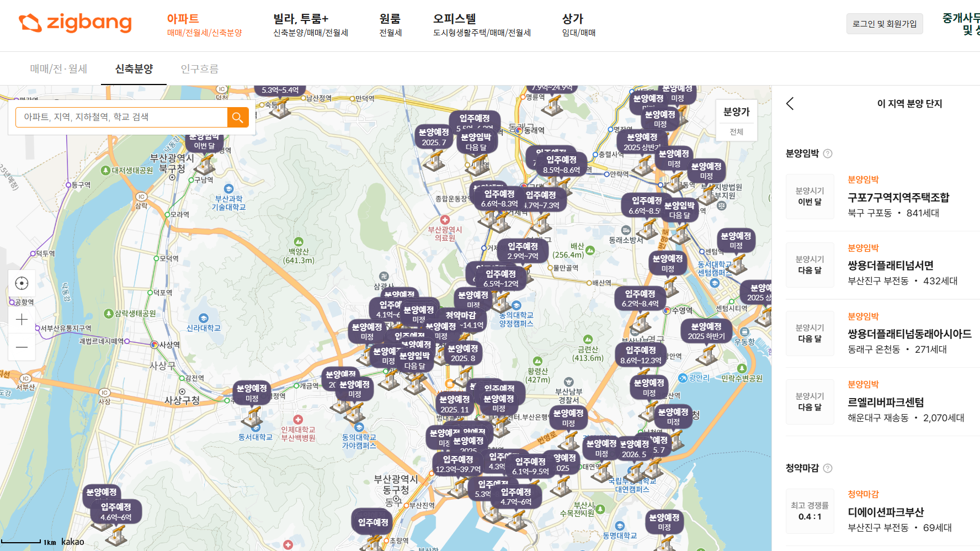This screenshot has height=551, width=980.
Task: Open the 쌍용더플래티넘동래아시아드 listing
Action: point(909,334)
